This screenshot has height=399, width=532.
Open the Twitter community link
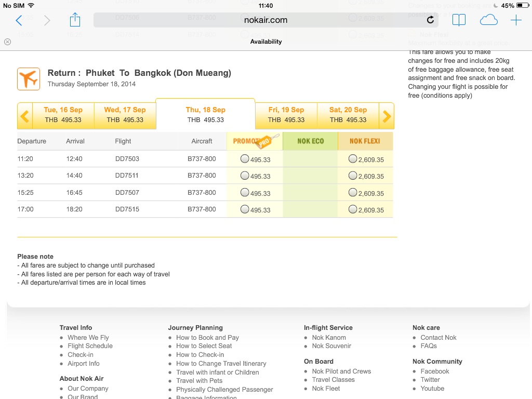(430, 380)
